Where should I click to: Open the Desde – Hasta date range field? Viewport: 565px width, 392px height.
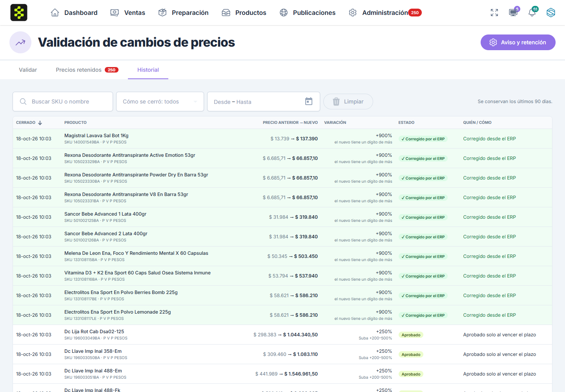(x=264, y=102)
